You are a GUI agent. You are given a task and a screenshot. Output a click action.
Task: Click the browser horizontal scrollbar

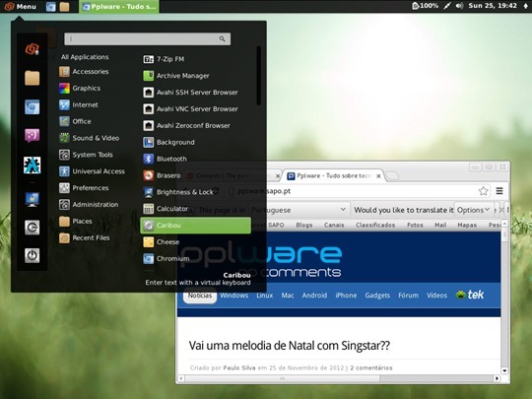[283, 378]
